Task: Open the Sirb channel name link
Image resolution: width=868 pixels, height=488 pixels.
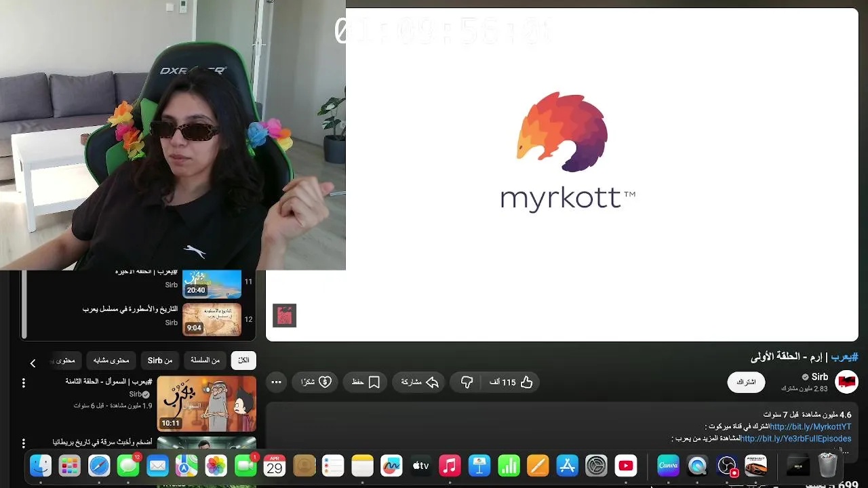Action: point(820,377)
